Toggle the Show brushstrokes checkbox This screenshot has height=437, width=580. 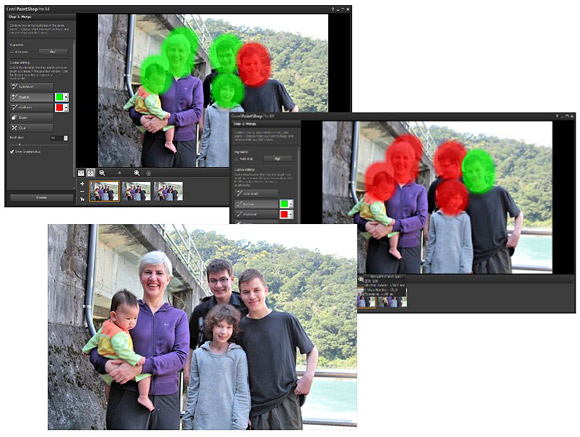click(12, 152)
